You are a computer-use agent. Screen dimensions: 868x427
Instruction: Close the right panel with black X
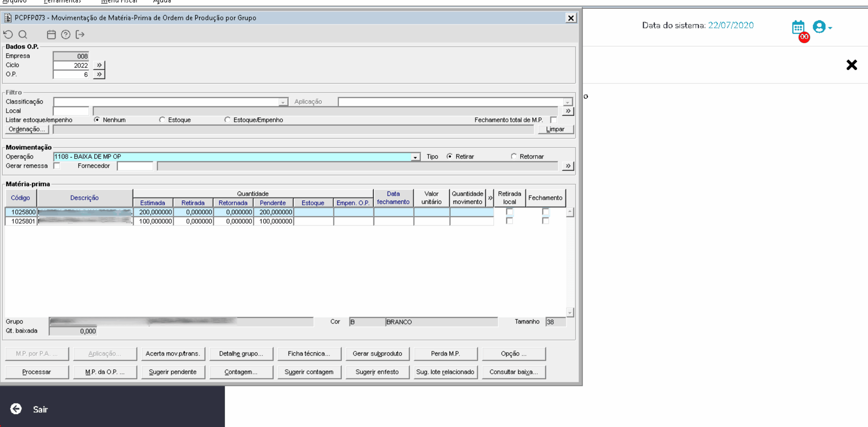[x=852, y=65]
